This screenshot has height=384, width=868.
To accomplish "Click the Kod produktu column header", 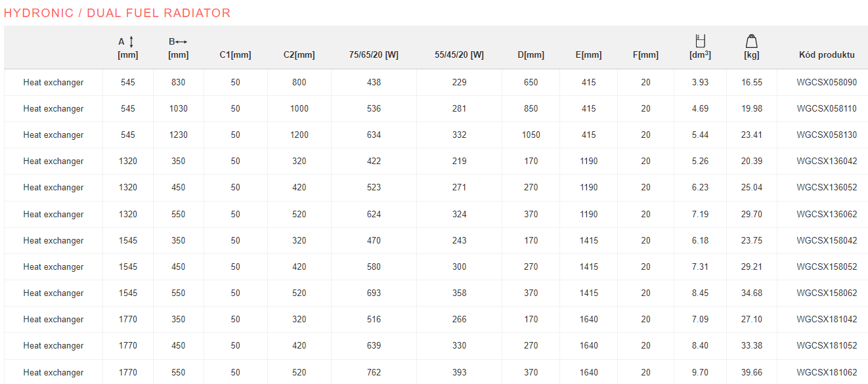I will coord(827,55).
